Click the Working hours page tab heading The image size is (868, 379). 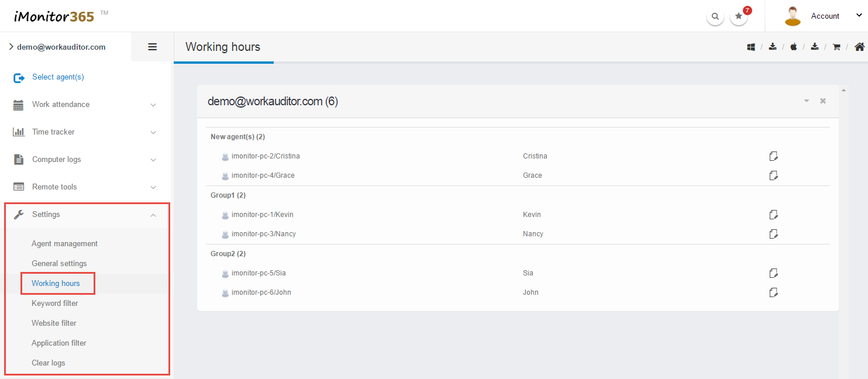(x=223, y=47)
